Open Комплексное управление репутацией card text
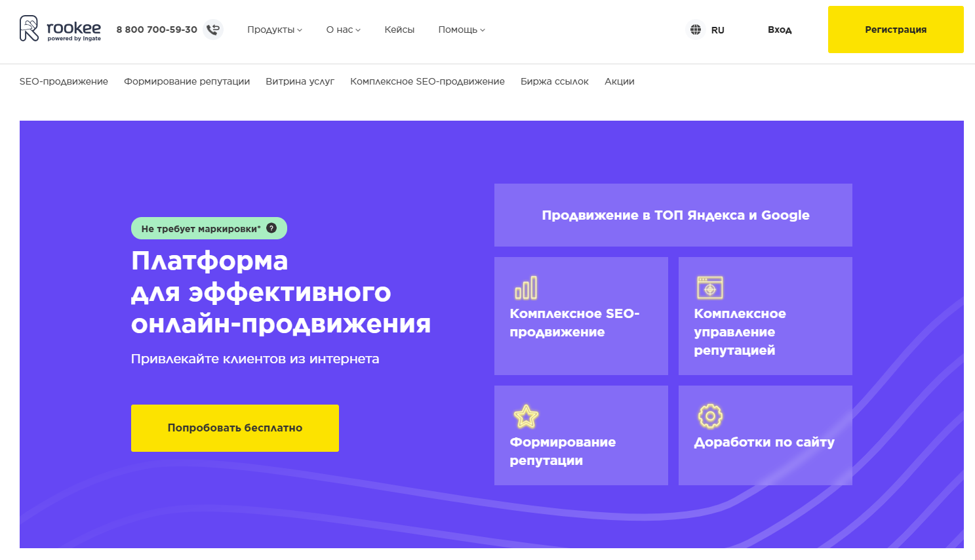This screenshot has height=560, width=975. (740, 332)
